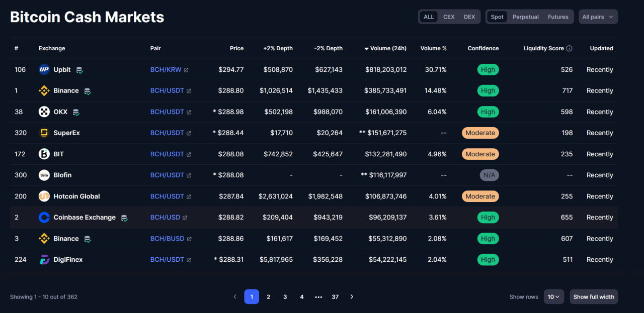
Task: Sort by +2% Depth column header
Action: click(278, 49)
